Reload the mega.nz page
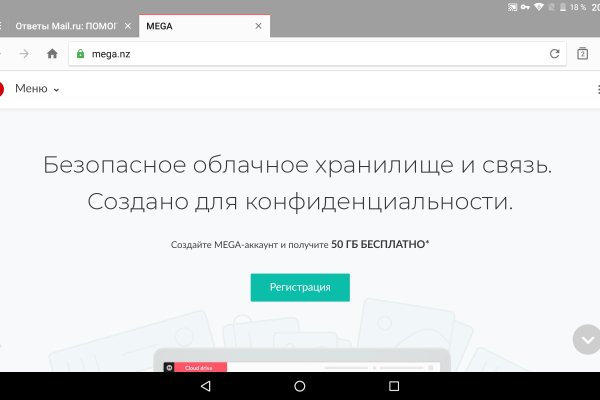600x400 pixels. (x=554, y=54)
